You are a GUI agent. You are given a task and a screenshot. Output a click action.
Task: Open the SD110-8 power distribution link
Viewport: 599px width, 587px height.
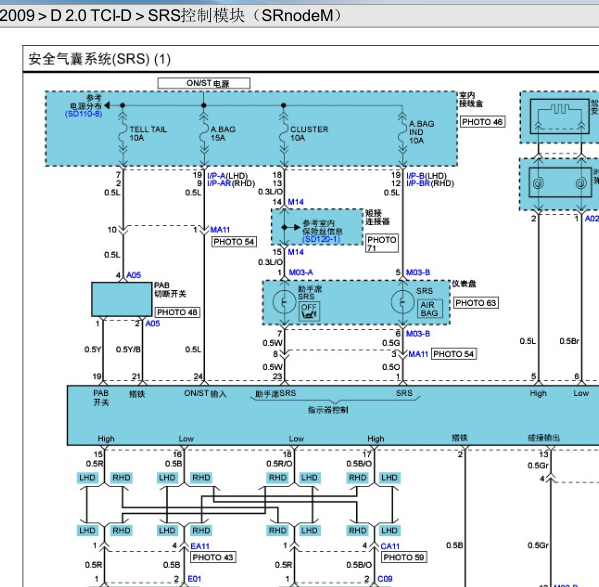pyautogui.click(x=84, y=114)
